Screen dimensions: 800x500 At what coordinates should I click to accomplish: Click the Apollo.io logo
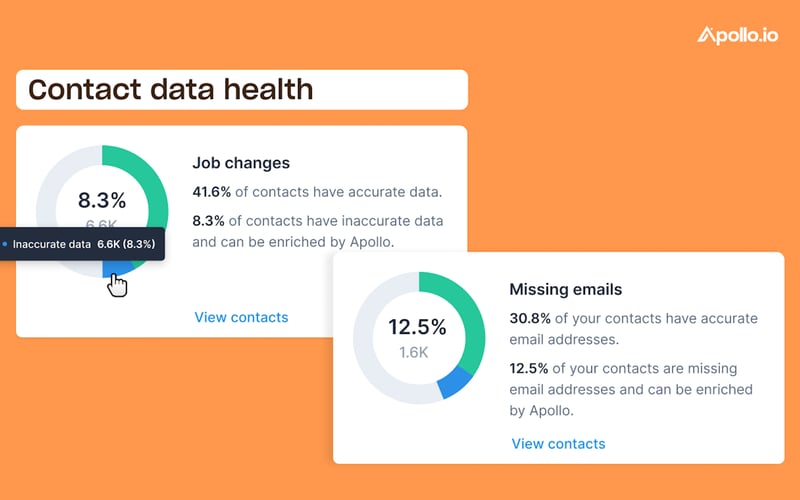738,35
